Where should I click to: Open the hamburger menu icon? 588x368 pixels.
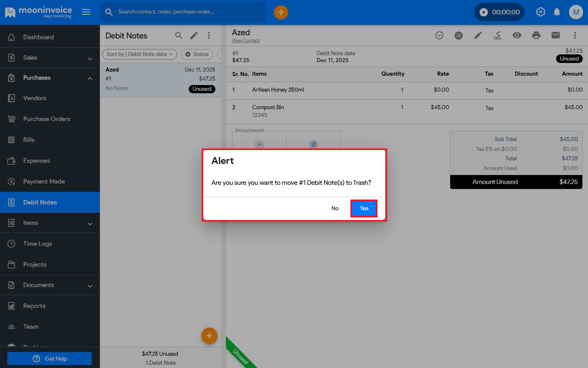point(86,12)
